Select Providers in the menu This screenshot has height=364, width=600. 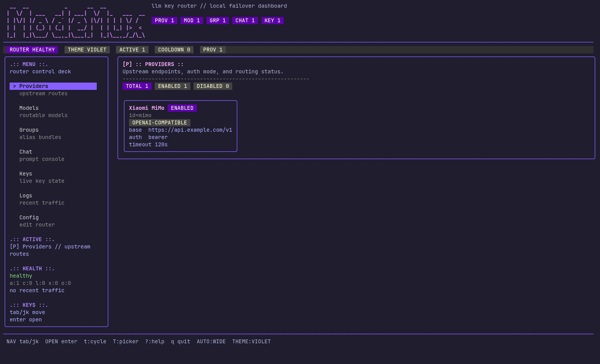click(x=53, y=86)
